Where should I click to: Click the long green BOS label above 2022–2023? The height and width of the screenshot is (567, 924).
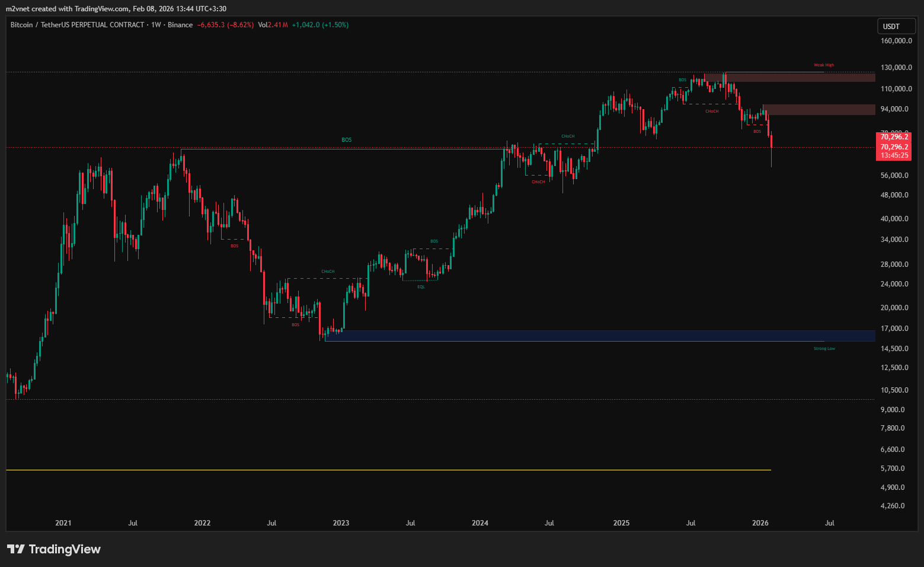coord(347,140)
